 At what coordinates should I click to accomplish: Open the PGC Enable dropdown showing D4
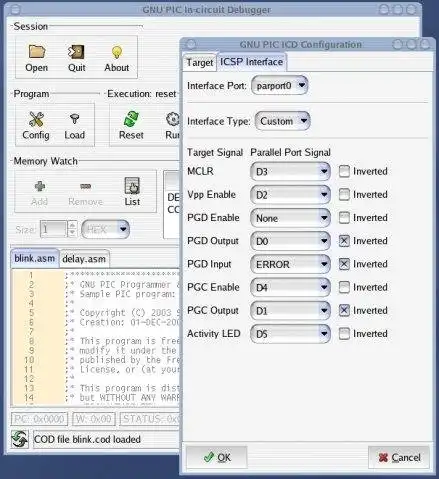[x=290, y=287]
